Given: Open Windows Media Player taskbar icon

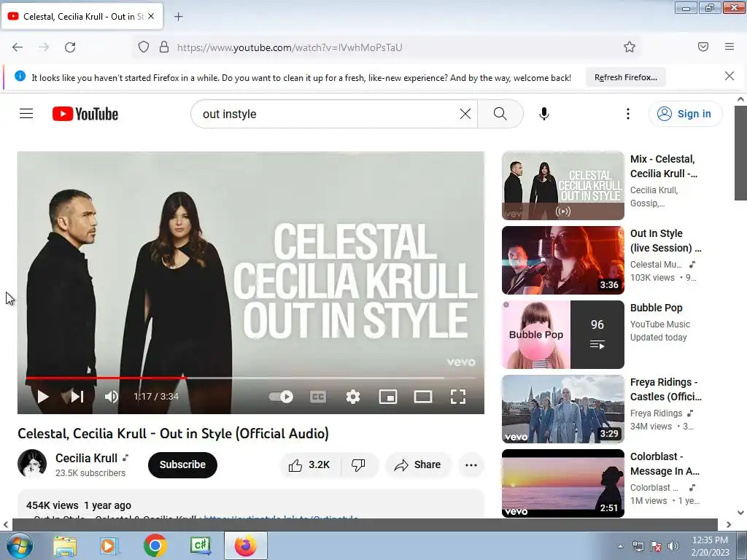Looking at the screenshot, I should click(x=109, y=545).
